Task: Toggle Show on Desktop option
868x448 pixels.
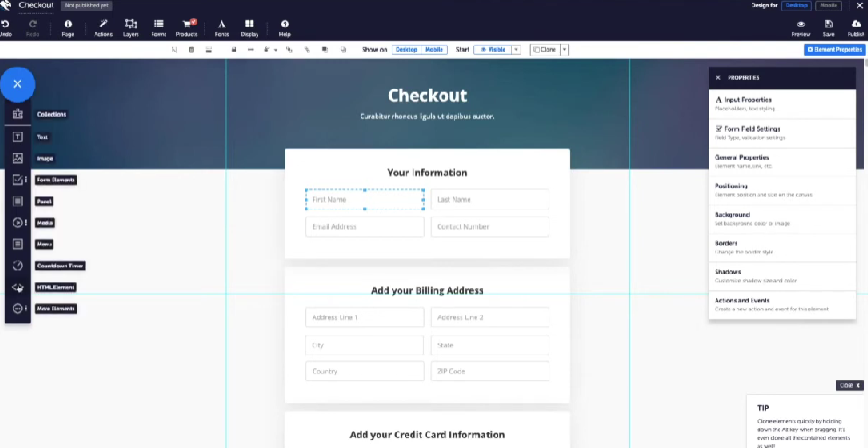Action: click(406, 50)
